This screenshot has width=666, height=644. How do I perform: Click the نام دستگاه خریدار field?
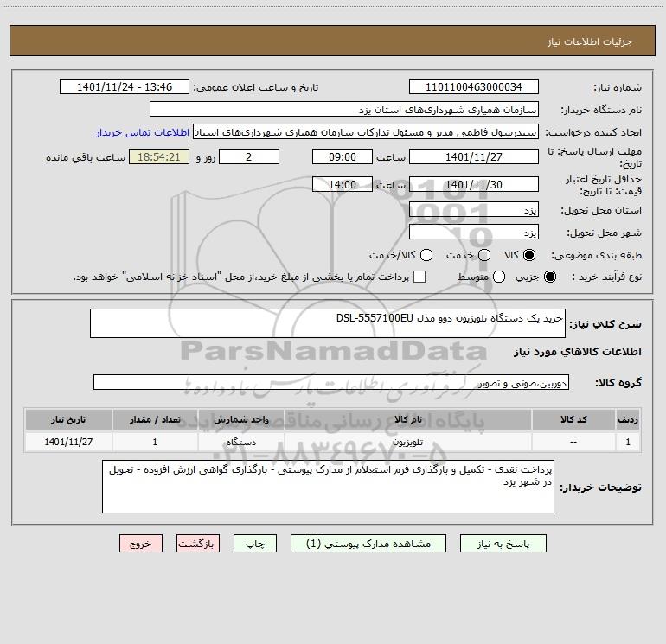[x=344, y=109]
